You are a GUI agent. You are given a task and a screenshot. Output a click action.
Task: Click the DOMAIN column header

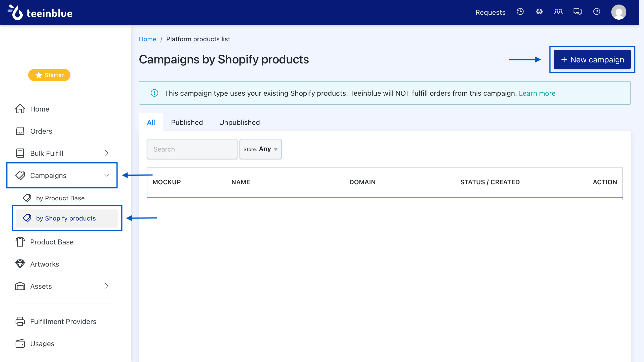point(362,182)
